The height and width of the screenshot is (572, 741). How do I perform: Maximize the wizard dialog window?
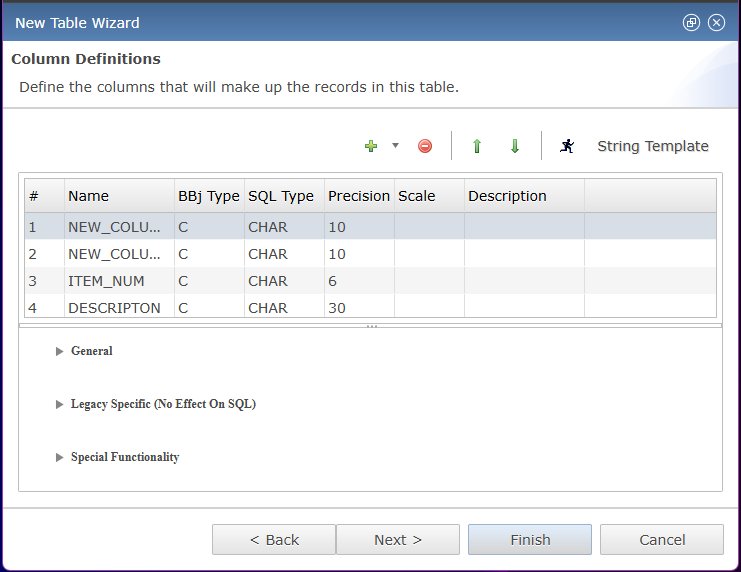(691, 22)
